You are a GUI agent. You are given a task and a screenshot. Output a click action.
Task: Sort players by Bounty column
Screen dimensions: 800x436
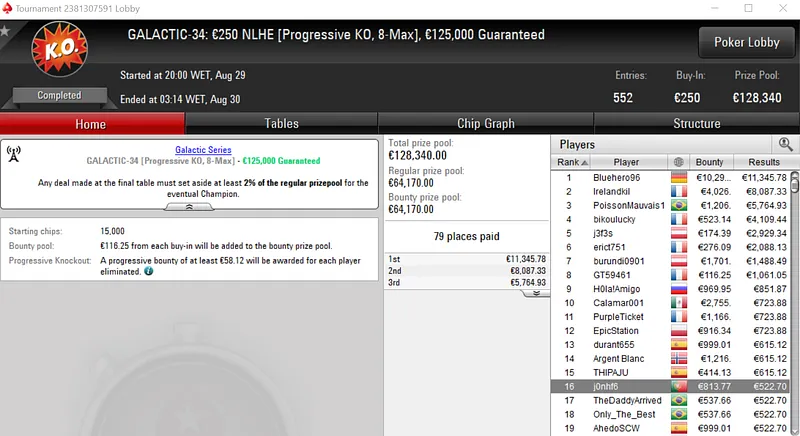(x=709, y=162)
